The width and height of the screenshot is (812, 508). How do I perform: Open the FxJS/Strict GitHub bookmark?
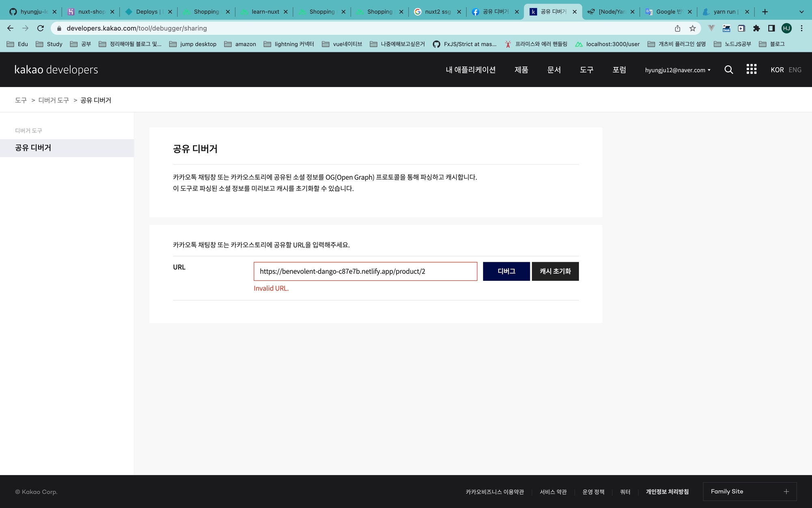click(x=464, y=44)
